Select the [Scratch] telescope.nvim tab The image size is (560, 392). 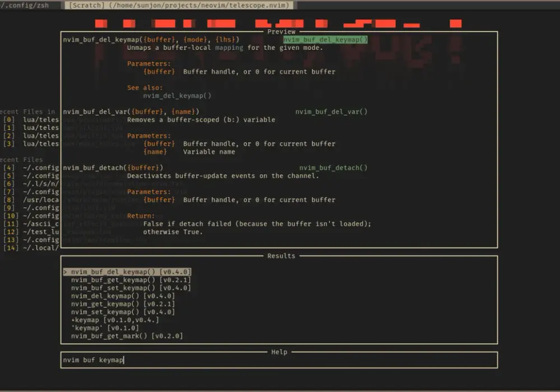(x=179, y=6)
